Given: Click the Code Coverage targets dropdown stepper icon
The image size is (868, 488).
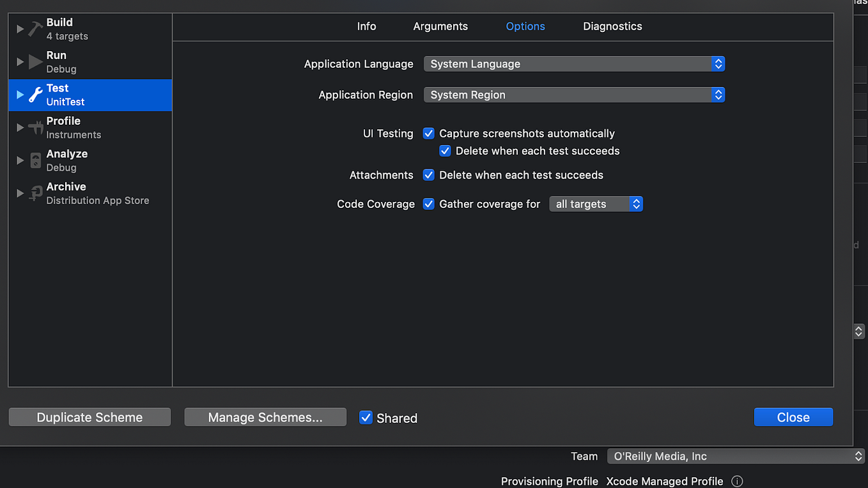Looking at the screenshot, I should click(x=636, y=203).
